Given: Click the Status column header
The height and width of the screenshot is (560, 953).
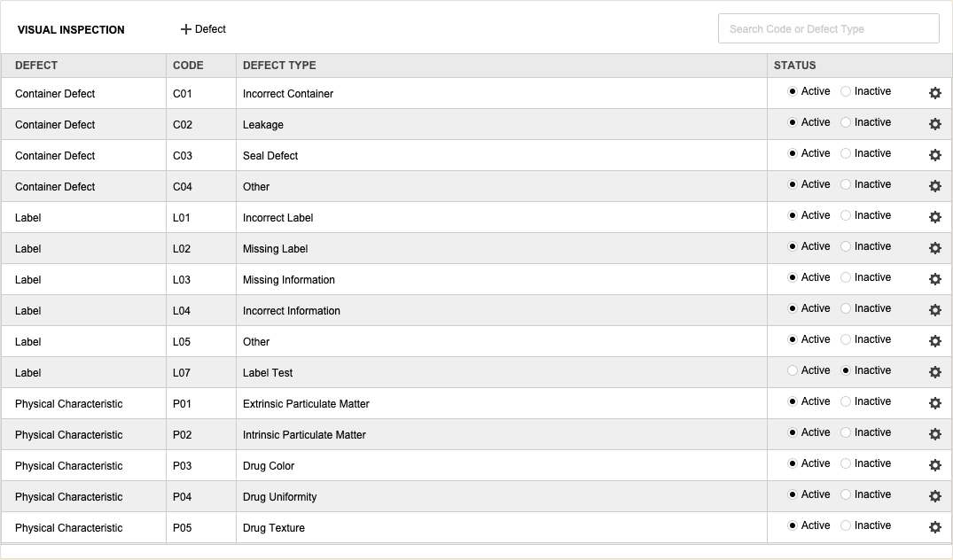Looking at the screenshot, I should click(x=794, y=66).
